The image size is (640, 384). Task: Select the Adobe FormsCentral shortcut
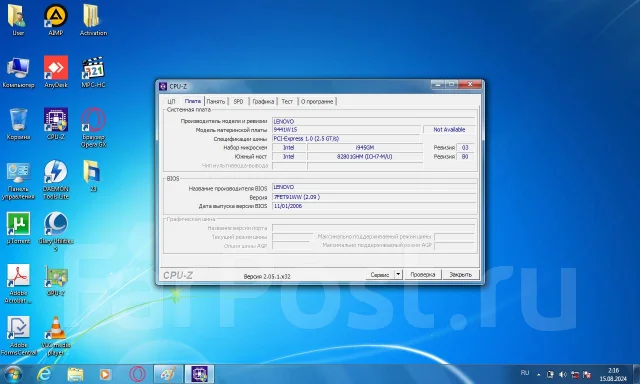pyautogui.click(x=18, y=335)
